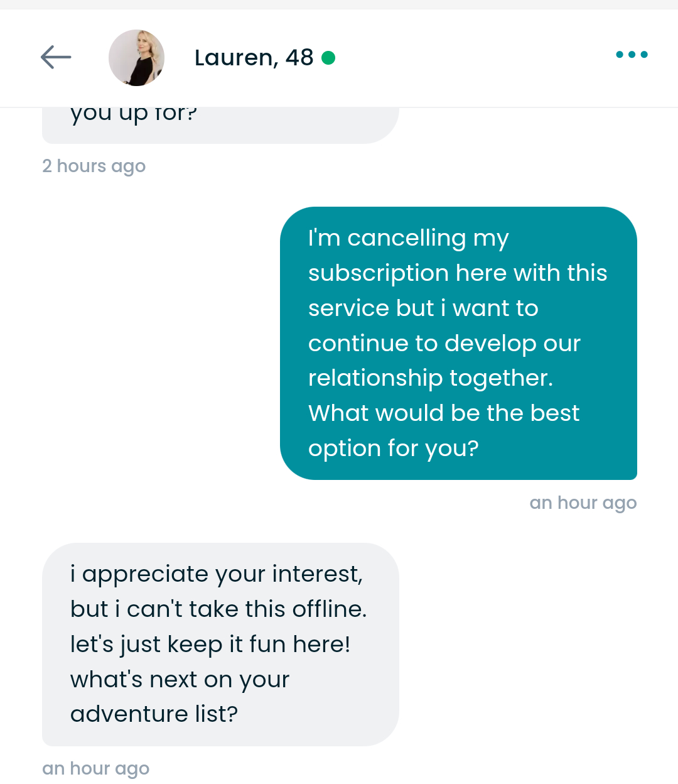The width and height of the screenshot is (678, 784).
Task: Click the "What would be the best" line
Action: tap(444, 413)
